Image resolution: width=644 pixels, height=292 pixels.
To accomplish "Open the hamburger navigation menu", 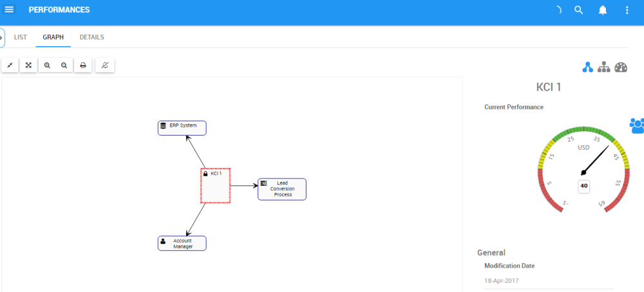I will [x=9, y=10].
